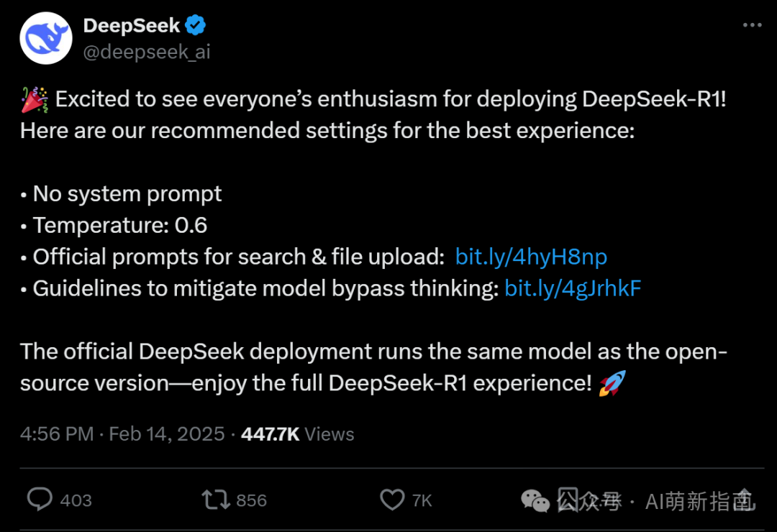
Task: Click the DeepSeek display name
Action: point(132,26)
